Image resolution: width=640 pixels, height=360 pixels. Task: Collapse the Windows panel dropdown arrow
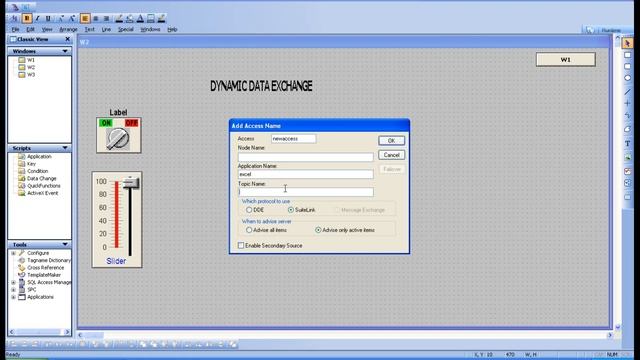click(x=65, y=51)
